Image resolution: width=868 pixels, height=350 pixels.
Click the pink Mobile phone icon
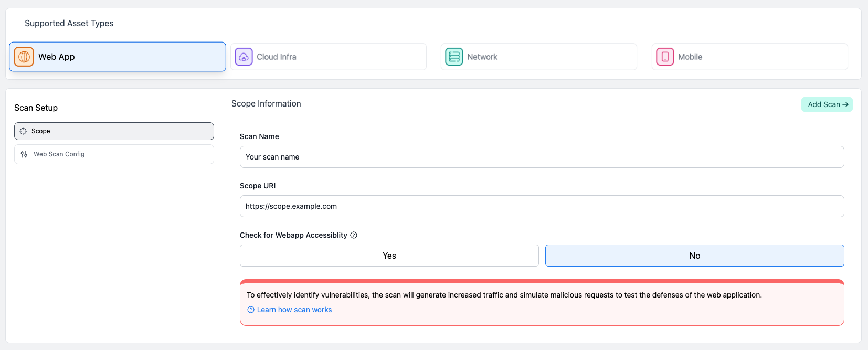click(665, 57)
